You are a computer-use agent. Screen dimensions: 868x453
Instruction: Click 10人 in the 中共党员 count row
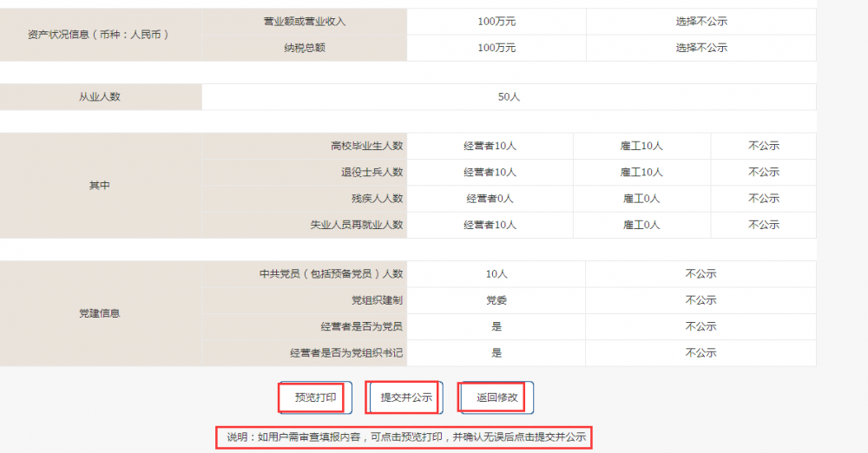point(496,273)
